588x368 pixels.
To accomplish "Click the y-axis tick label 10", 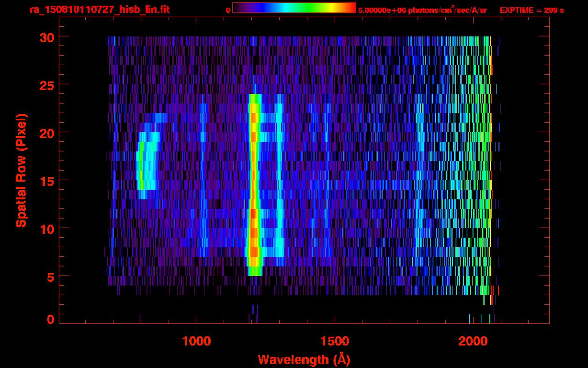I will pyautogui.click(x=46, y=229).
